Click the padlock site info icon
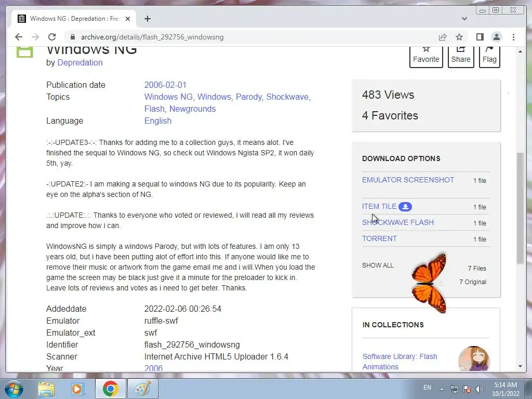 click(73, 37)
